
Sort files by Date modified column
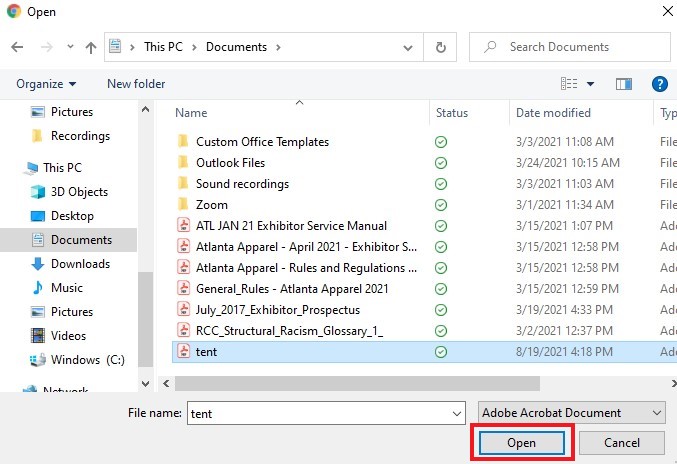[x=553, y=113]
